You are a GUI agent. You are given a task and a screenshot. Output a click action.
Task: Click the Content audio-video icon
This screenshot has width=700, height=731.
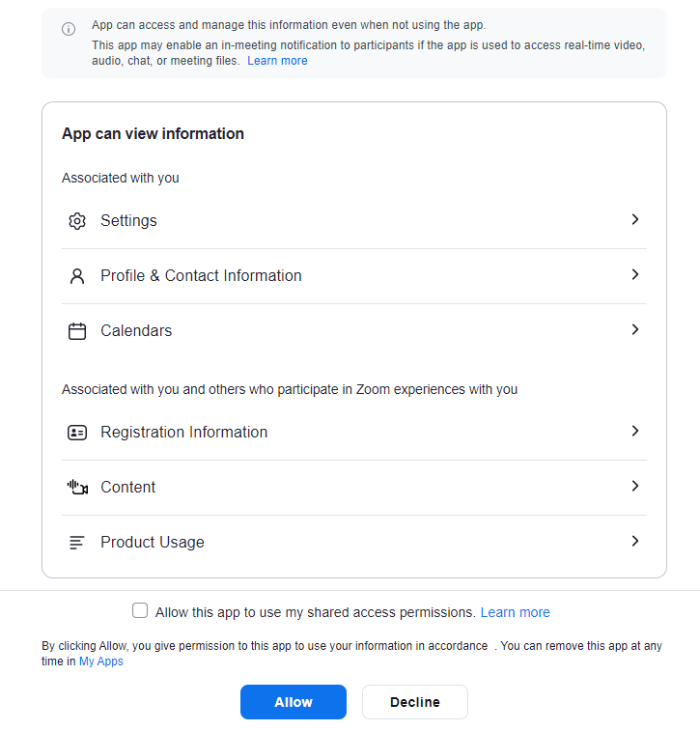(x=77, y=488)
